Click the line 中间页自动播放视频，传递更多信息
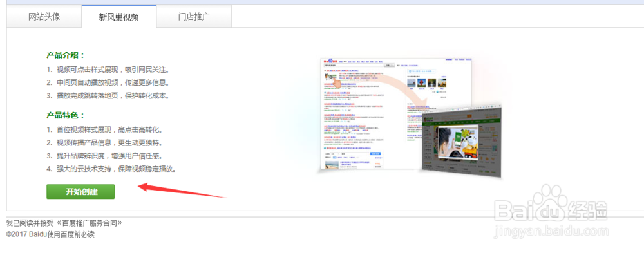Image resolution: width=644 pixels, height=253 pixels. (108, 82)
